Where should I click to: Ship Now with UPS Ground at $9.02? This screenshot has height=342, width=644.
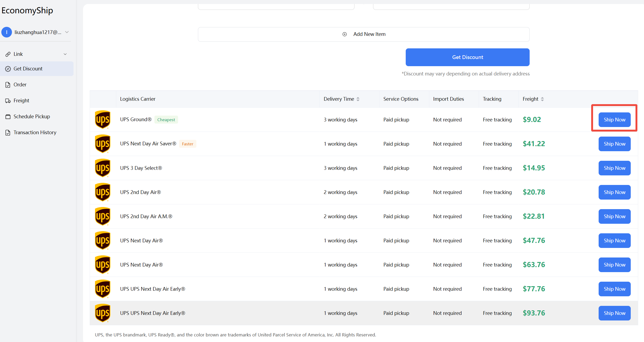[614, 120]
